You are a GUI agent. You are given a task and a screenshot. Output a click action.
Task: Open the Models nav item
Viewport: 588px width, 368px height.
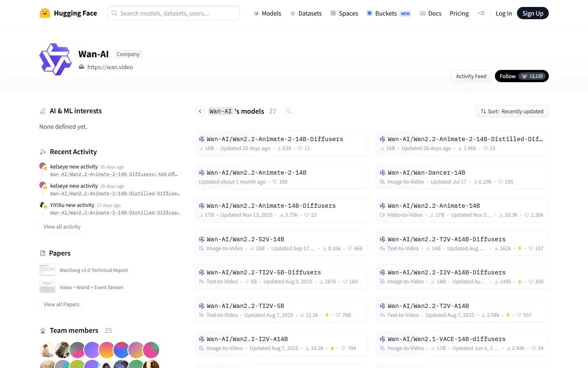click(267, 13)
